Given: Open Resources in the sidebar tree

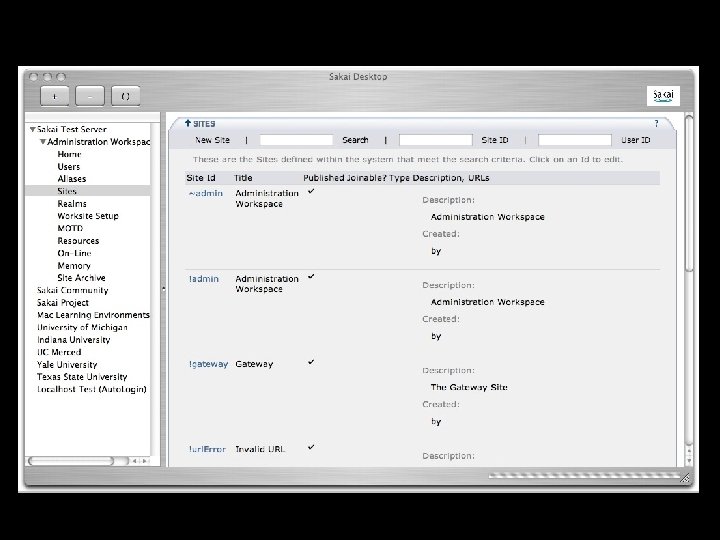Looking at the screenshot, I should point(78,241).
